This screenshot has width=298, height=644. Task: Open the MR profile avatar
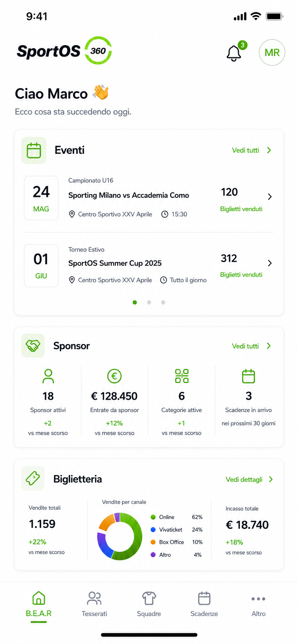tap(272, 52)
